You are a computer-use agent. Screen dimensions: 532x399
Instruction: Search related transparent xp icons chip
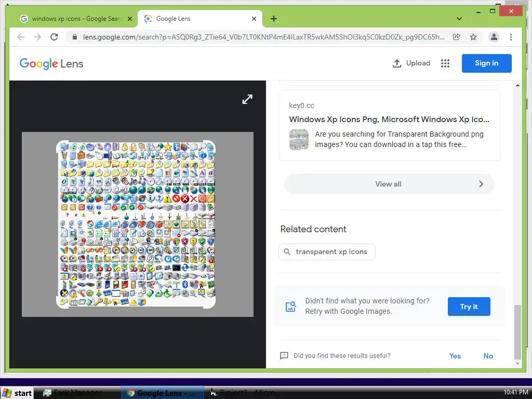[327, 252]
